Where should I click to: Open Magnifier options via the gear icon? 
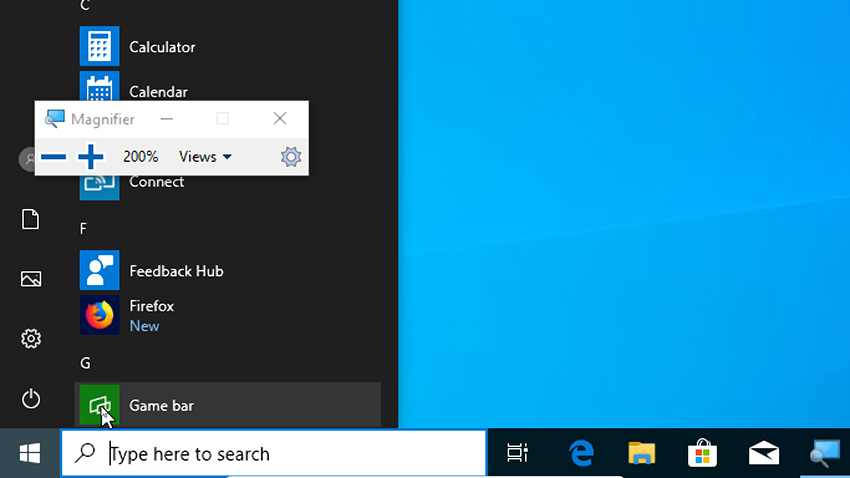(291, 157)
